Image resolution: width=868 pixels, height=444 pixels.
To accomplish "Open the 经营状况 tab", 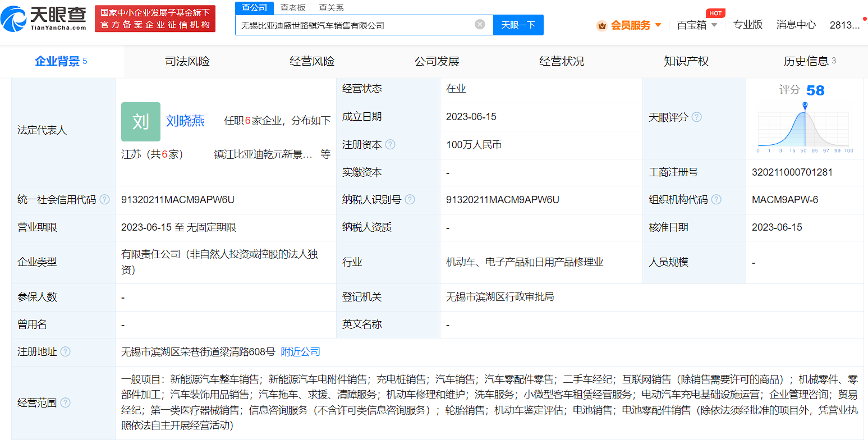I will point(561,61).
